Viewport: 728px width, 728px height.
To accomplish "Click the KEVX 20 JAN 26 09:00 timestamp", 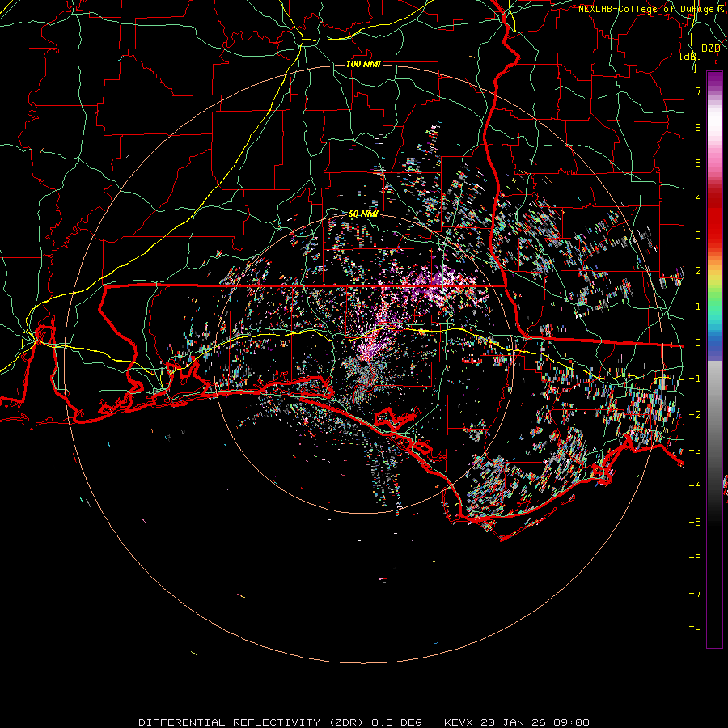I will (x=517, y=722).
